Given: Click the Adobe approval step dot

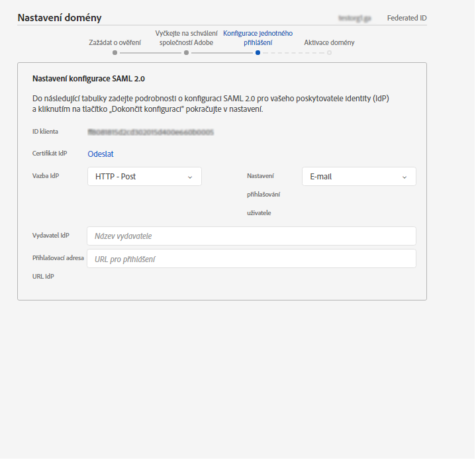Looking at the screenshot, I should [186, 52].
